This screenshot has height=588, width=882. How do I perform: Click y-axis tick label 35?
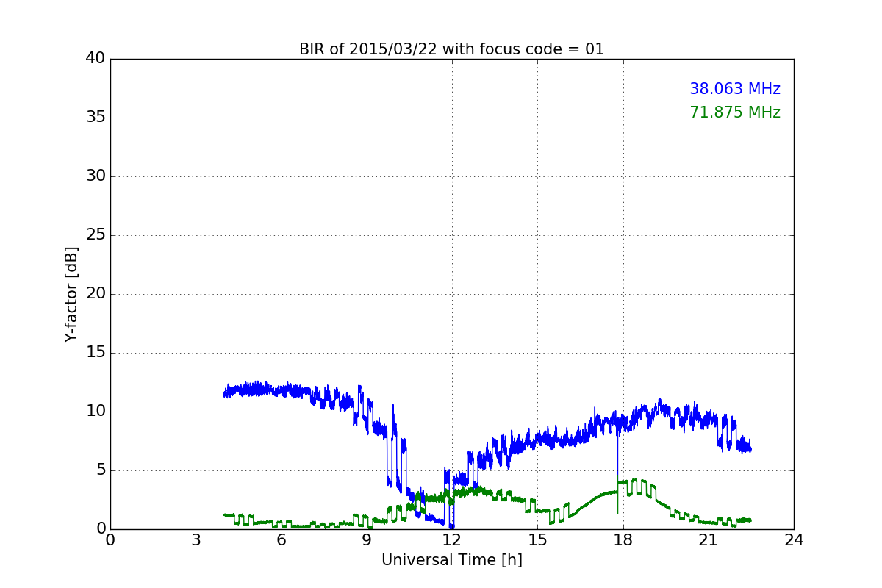(x=95, y=118)
